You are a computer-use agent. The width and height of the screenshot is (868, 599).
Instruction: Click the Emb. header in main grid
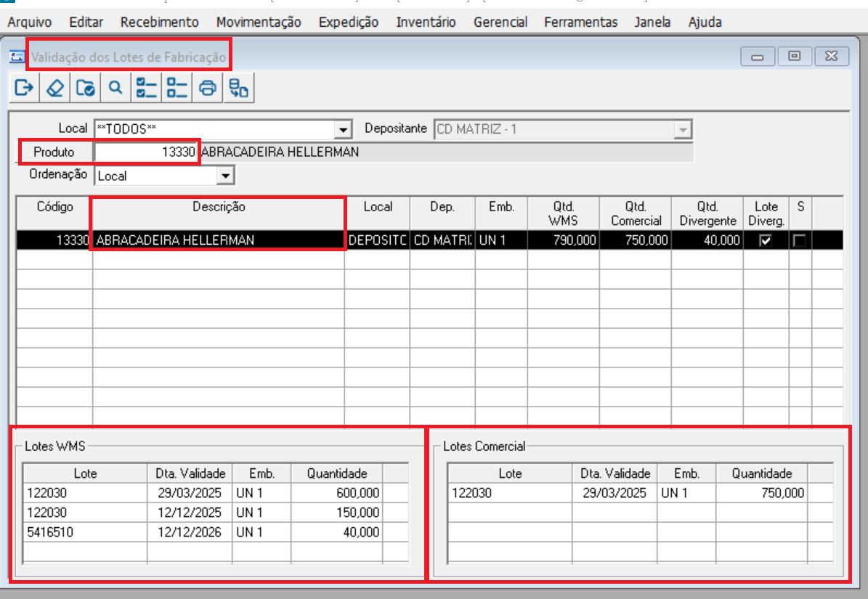501,213
